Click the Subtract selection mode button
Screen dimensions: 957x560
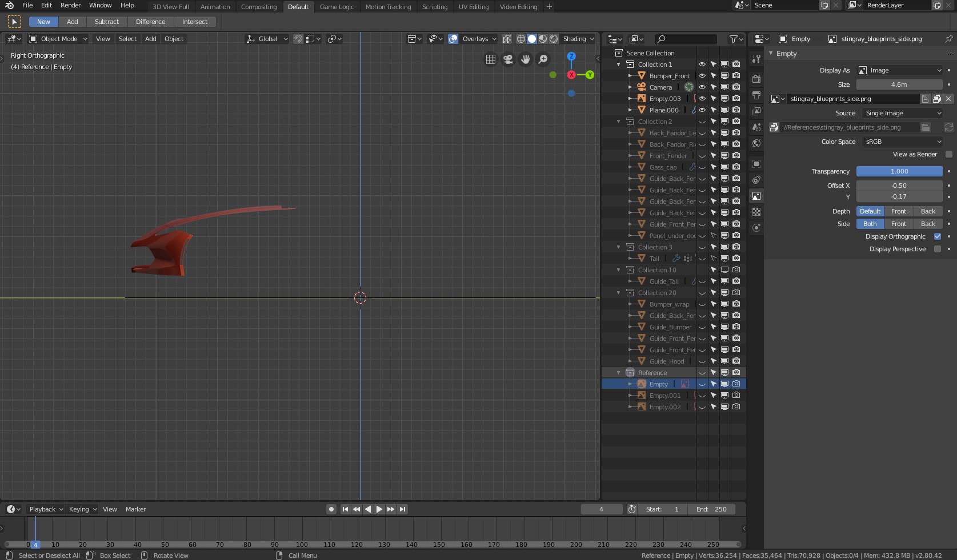pos(107,22)
